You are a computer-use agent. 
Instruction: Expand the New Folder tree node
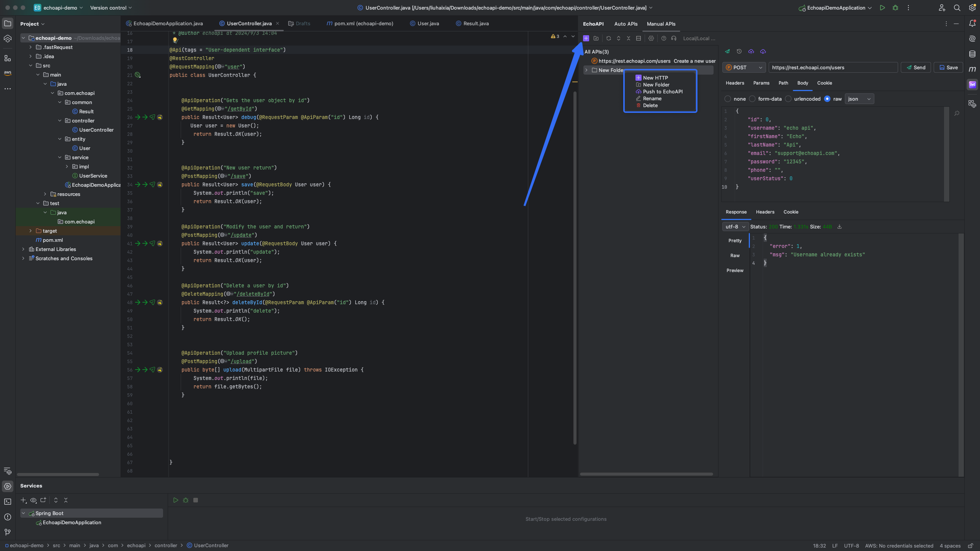[586, 70]
